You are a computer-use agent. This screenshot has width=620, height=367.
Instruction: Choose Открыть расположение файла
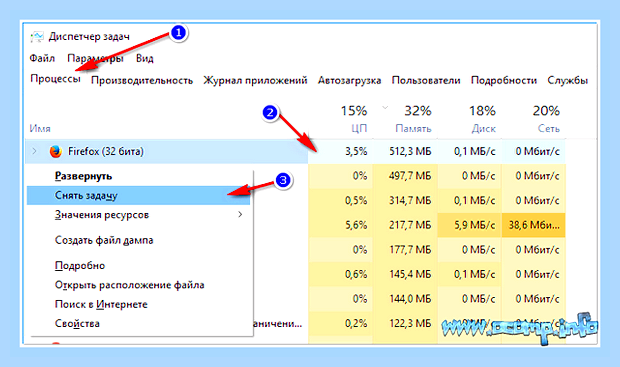130,285
